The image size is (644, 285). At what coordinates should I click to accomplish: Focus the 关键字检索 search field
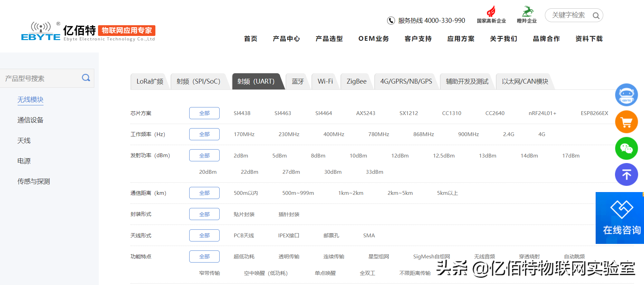574,15
